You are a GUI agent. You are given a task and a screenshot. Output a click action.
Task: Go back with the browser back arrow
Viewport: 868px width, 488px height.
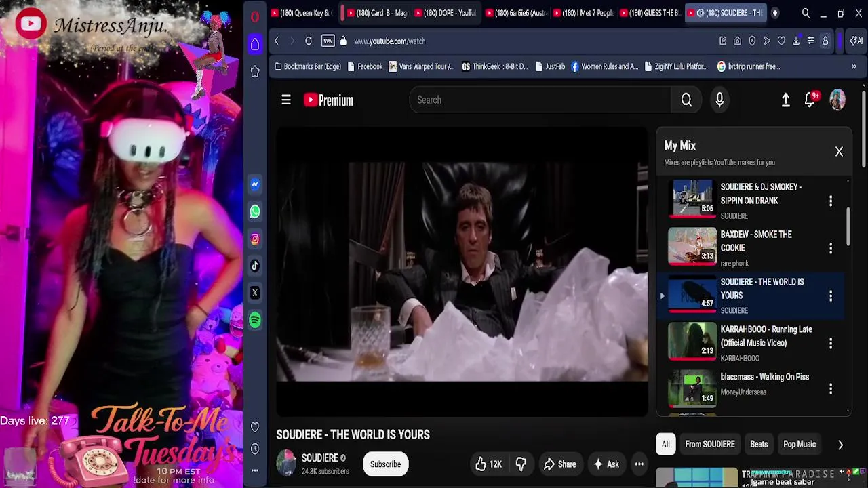tap(277, 41)
